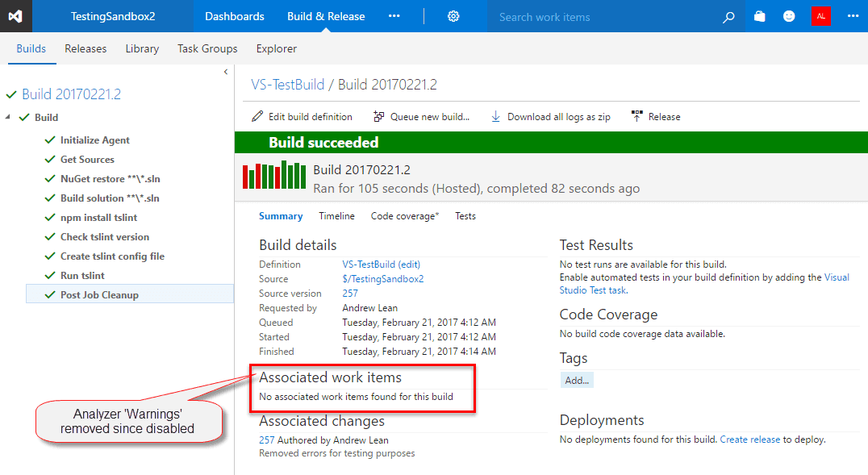Open the marketplace shopping bag icon
Image resolution: width=868 pixels, height=475 pixels.
(759, 16)
